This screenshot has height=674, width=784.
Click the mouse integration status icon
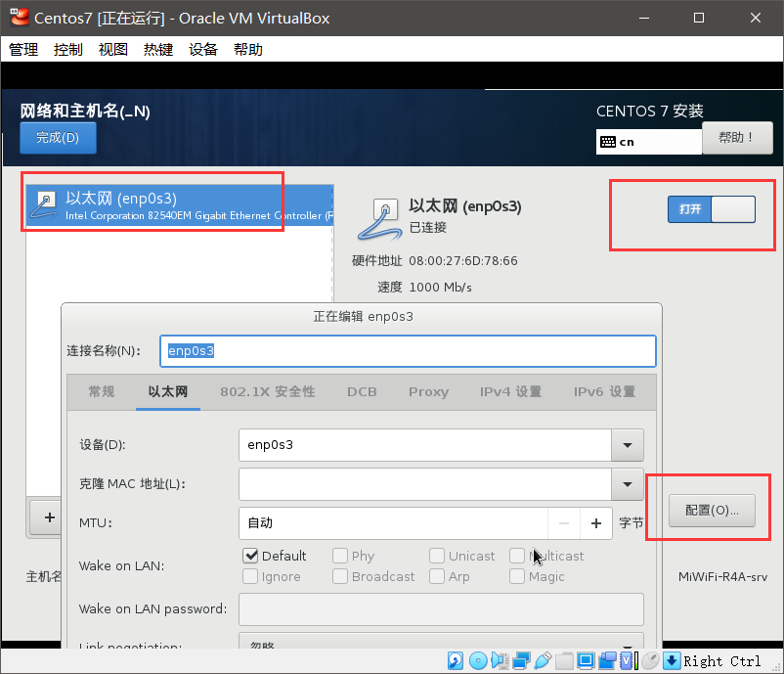650,661
